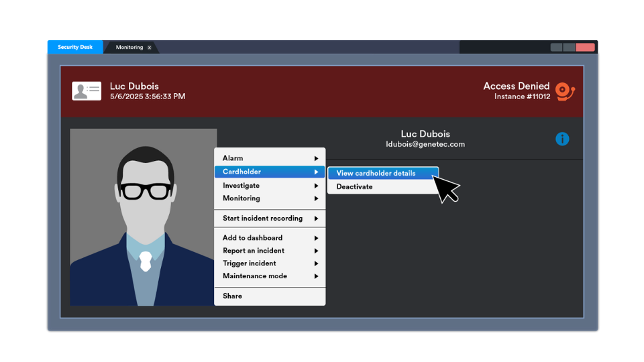Close the Monitoring tab with its x
This screenshot has width=644, height=362.
[x=150, y=48]
